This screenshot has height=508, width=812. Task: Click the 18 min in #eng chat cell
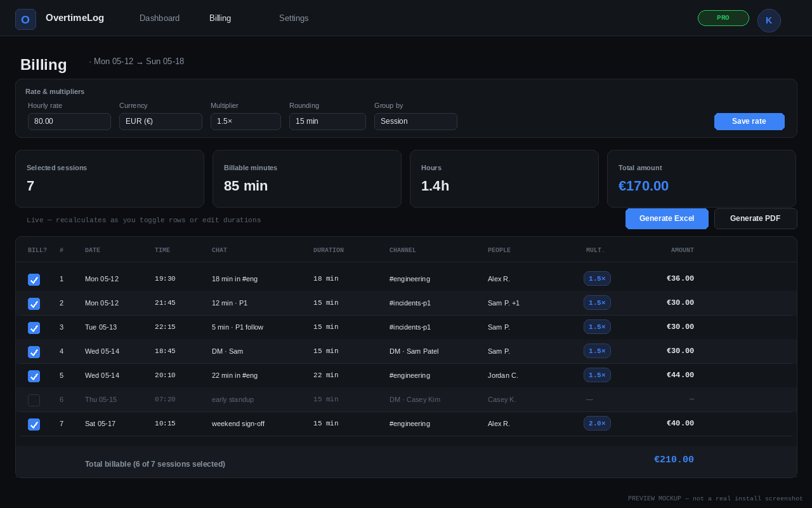[235, 279]
